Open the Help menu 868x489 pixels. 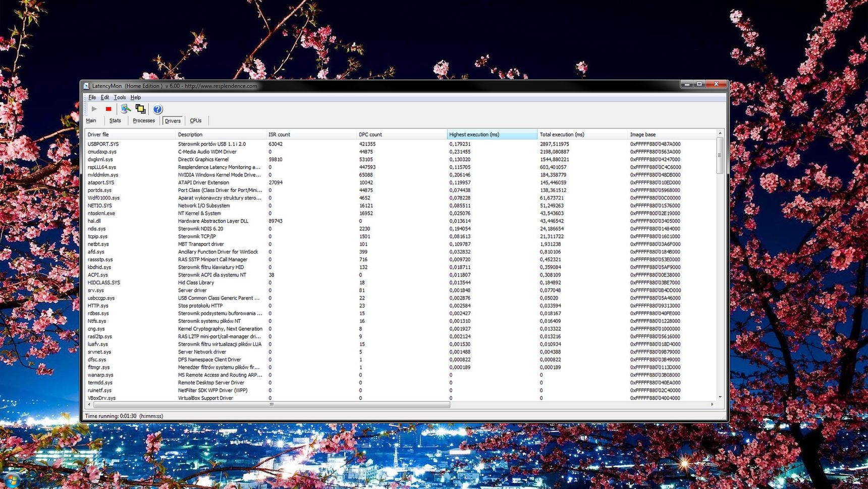136,97
